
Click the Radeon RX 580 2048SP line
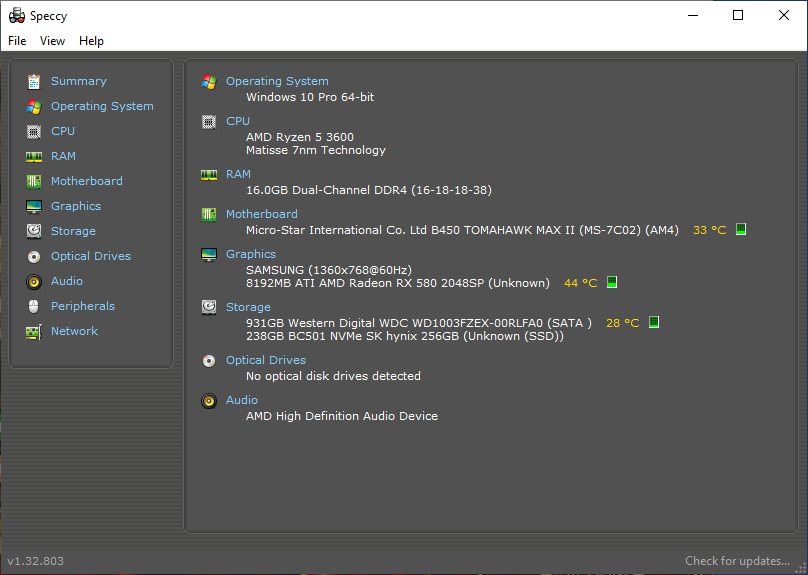[x=398, y=283]
